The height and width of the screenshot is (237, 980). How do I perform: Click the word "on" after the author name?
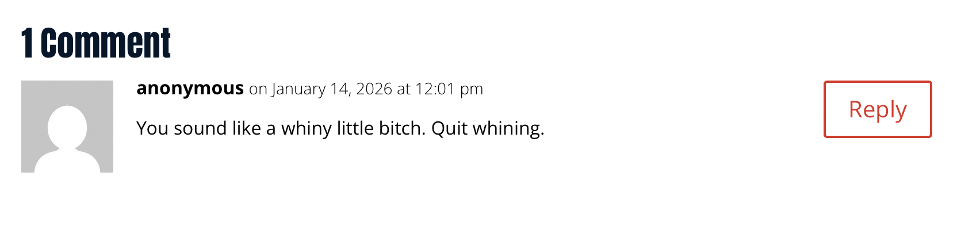(x=258, y=89)
